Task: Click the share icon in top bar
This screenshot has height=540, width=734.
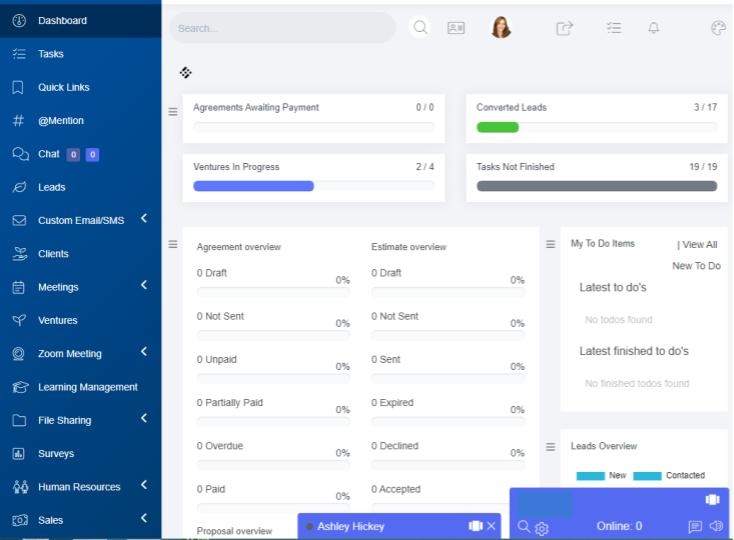Action: 565,28
